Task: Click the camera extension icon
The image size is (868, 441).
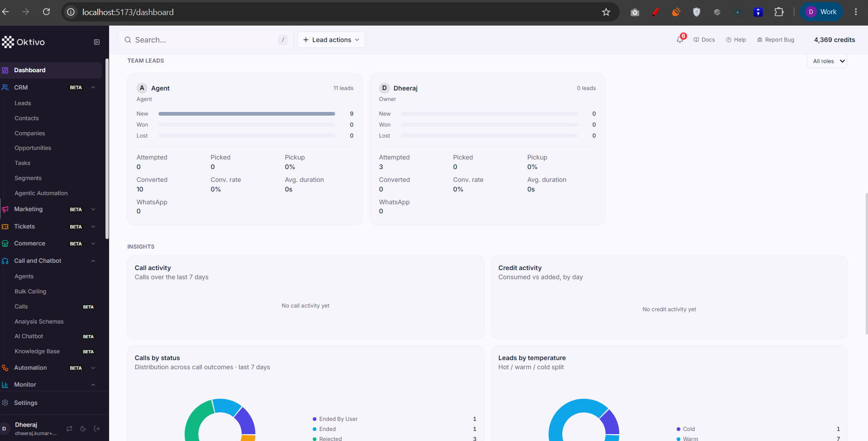Action: tap(635, 12)
